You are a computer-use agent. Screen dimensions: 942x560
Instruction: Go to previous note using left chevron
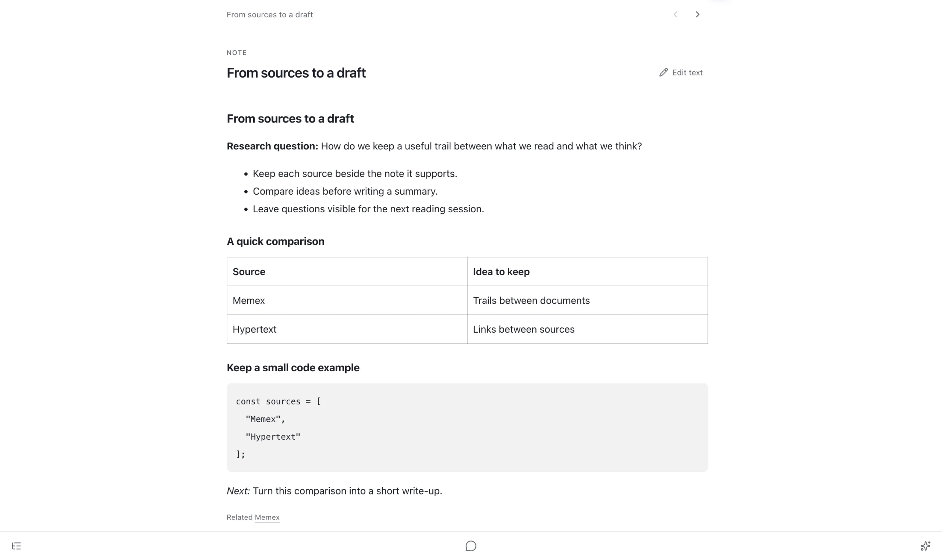point(676,14)
